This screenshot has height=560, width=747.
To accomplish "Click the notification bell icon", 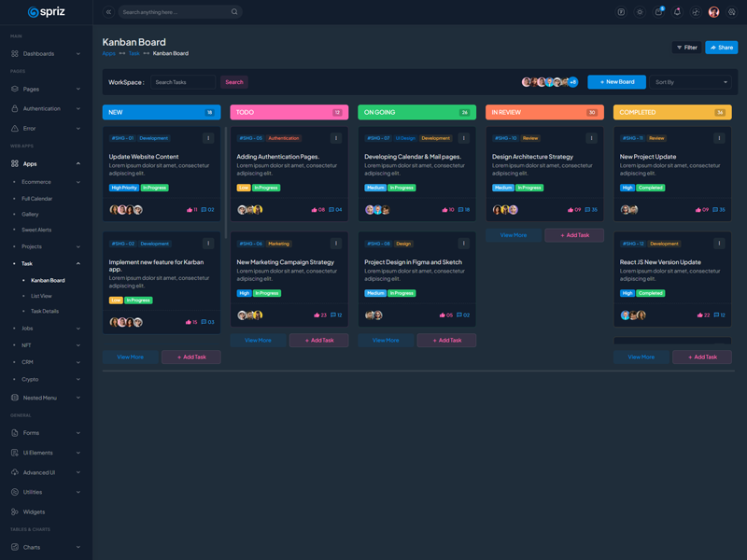I will click(x=677, y=12).
